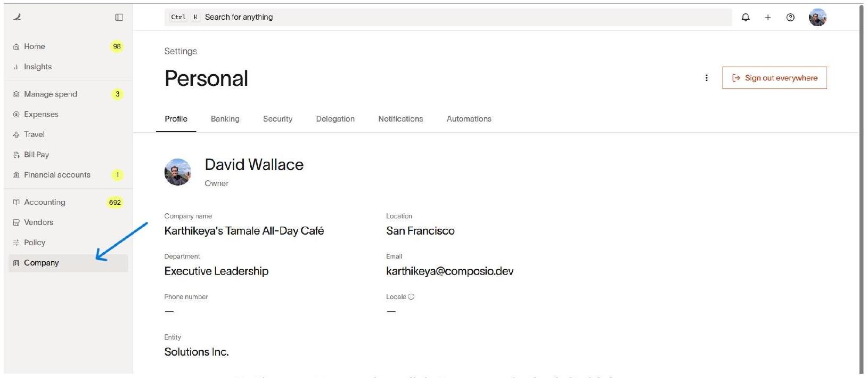Click the Bill Pay icon

tap(16, 155)
